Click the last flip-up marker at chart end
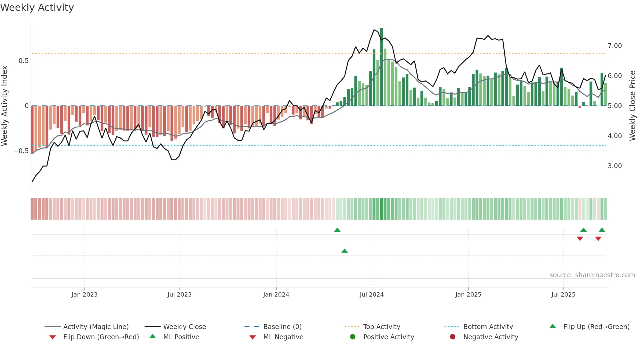Viewport: 644px width, 362px height. [602, 230]
